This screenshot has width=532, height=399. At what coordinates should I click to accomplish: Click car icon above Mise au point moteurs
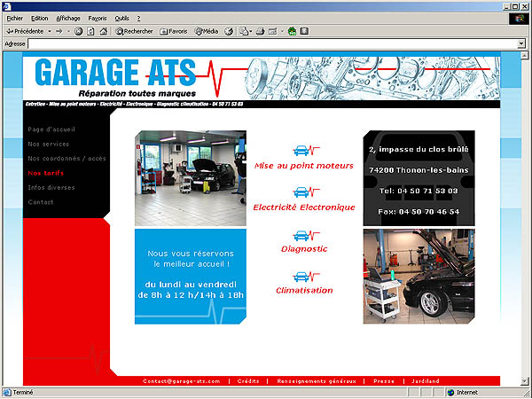pyautogui.click(x=307, y=151)
